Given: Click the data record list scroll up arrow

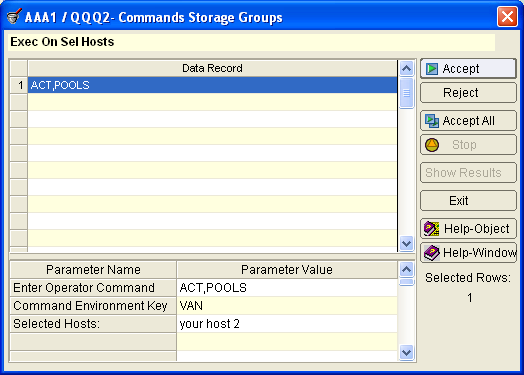Looking at the screenshot, I should [x=406, y=69].
